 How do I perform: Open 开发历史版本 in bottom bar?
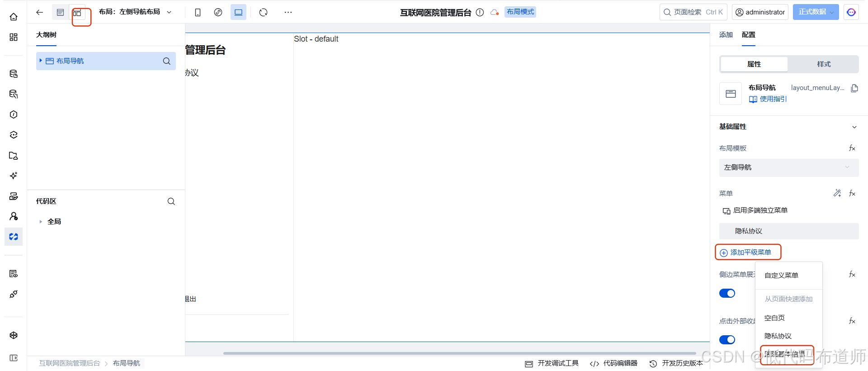click(x=676, y=363)
